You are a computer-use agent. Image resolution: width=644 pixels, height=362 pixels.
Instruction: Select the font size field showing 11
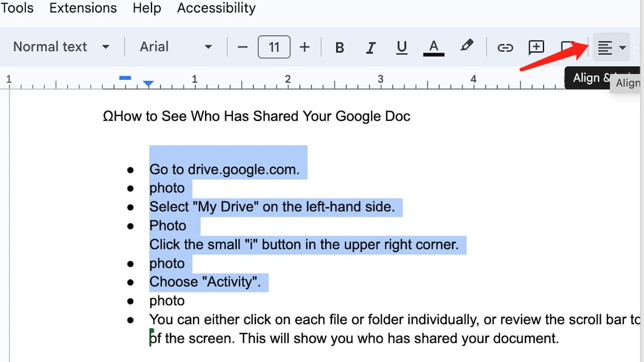[x=274, y=47]
